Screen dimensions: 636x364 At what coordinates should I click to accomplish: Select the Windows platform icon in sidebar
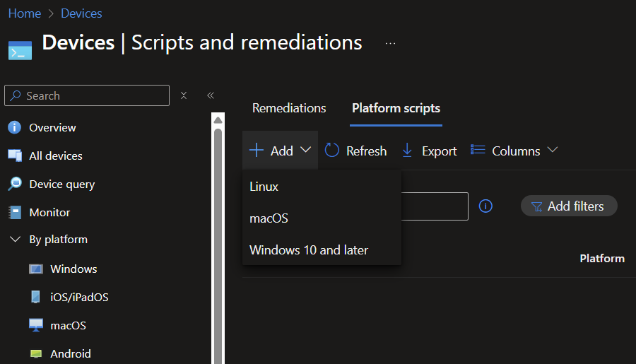point(36,269)
